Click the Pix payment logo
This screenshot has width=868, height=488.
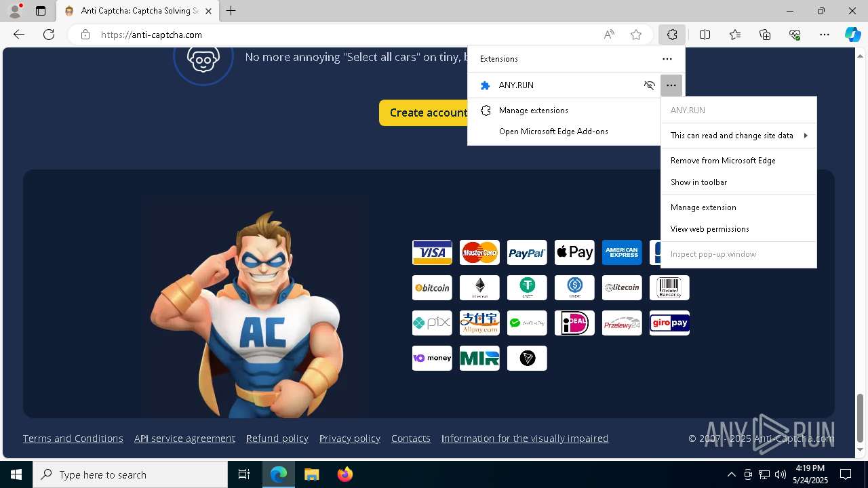click(432, 323)
